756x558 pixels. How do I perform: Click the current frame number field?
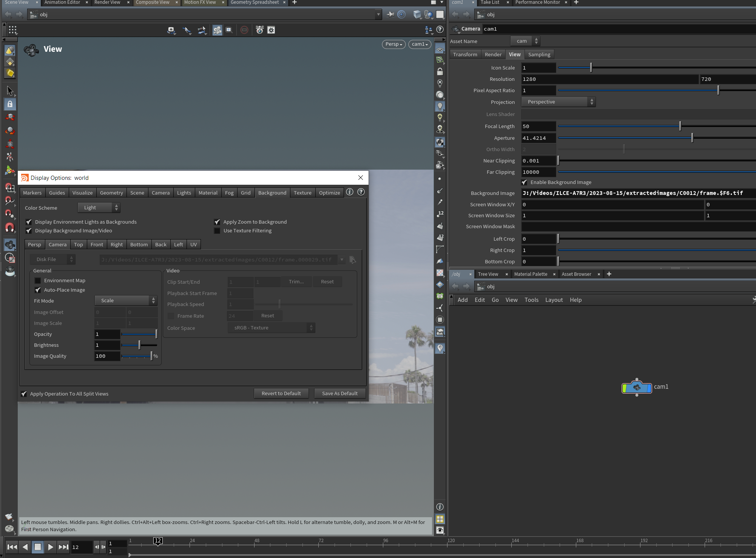81,547
